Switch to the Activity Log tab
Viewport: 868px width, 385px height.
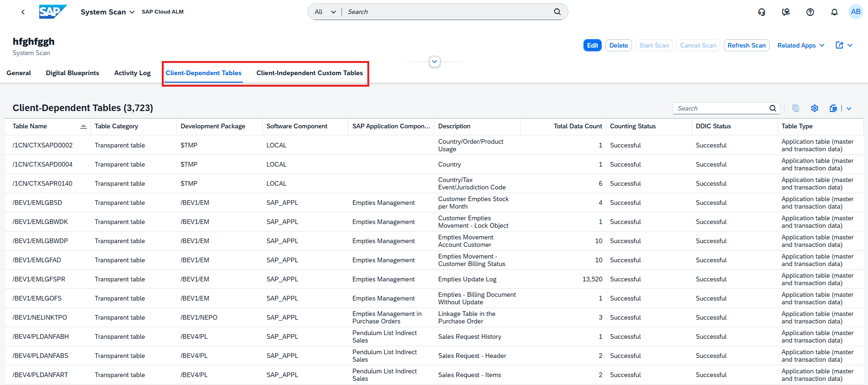tap(132, 73)
